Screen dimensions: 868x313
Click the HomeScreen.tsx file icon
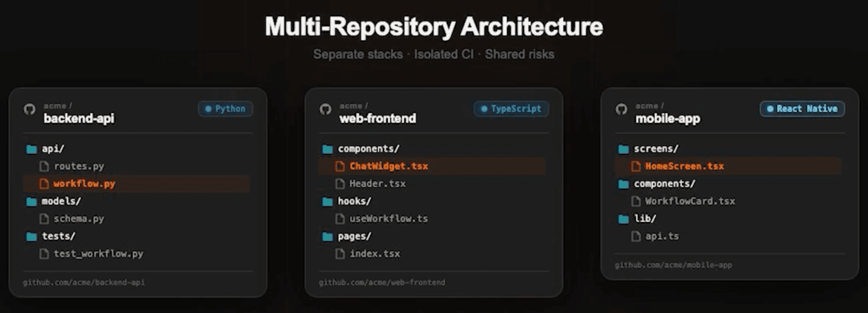(x=636, y=166)
